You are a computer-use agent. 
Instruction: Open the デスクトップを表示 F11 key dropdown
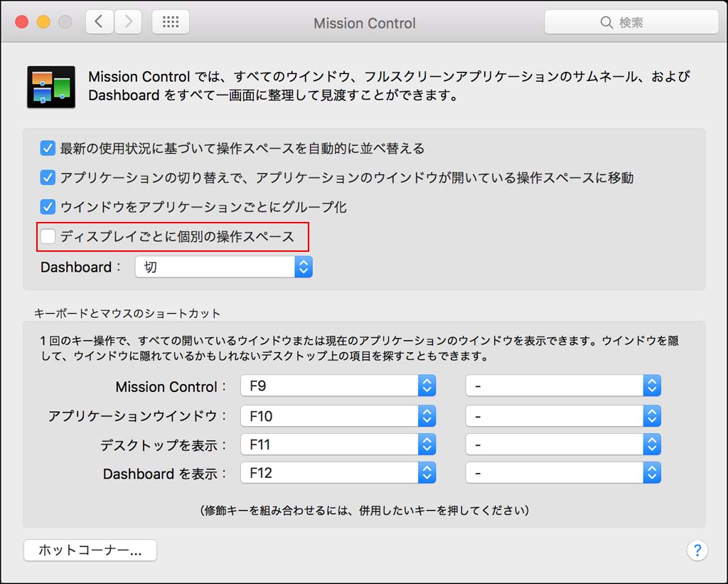point(338,445)
